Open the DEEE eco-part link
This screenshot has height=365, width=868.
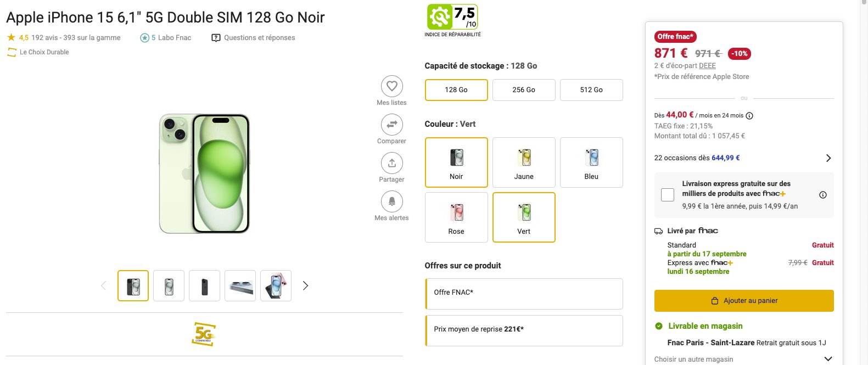[707, 65]
